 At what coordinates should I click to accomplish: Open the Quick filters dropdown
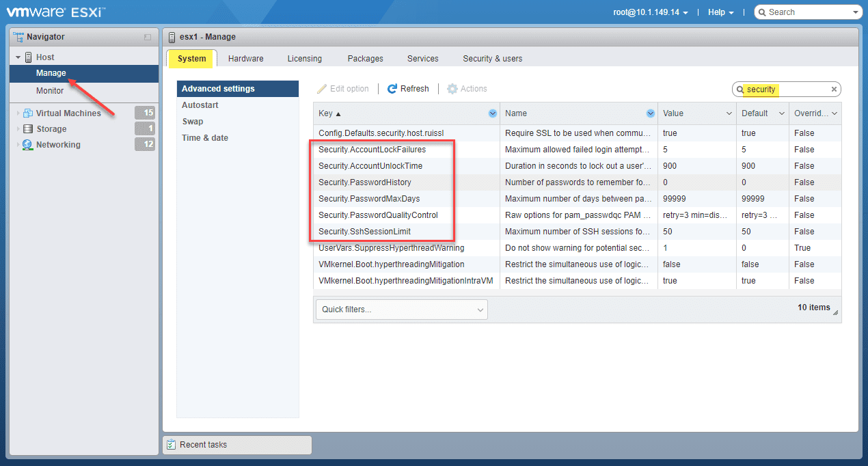point(402,310)
